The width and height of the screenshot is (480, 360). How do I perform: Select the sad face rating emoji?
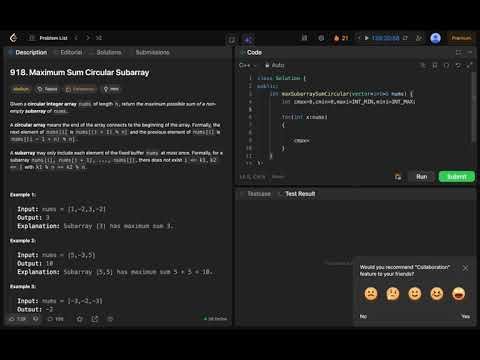[393, 294]
